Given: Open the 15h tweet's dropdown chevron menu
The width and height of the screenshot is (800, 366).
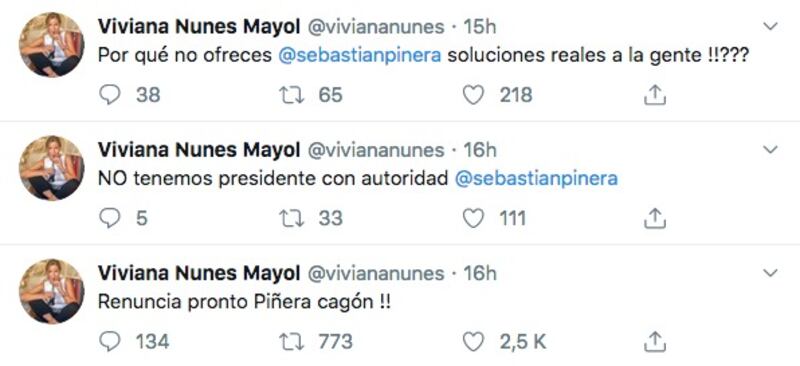Looking at the screenshot, I should (x=770, y=26).
